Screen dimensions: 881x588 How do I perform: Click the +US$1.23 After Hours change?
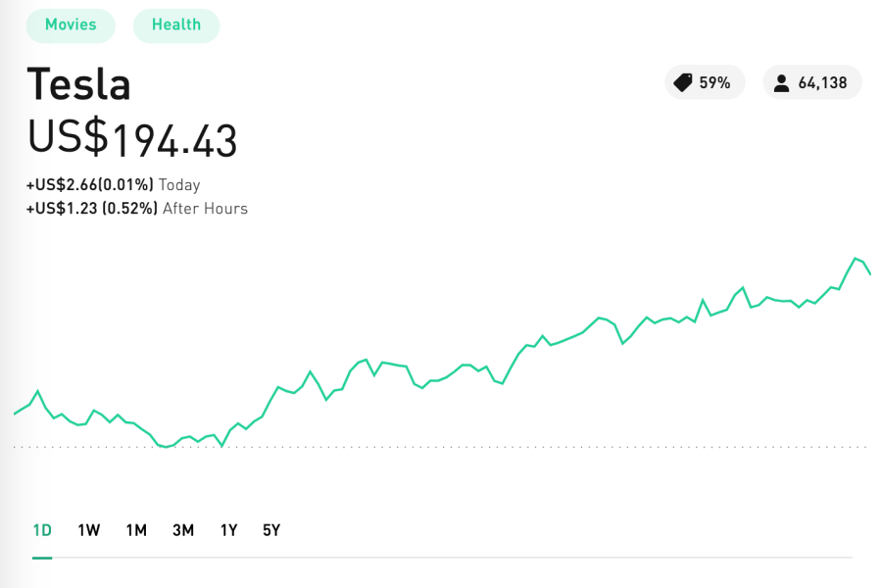click(92, 208)
